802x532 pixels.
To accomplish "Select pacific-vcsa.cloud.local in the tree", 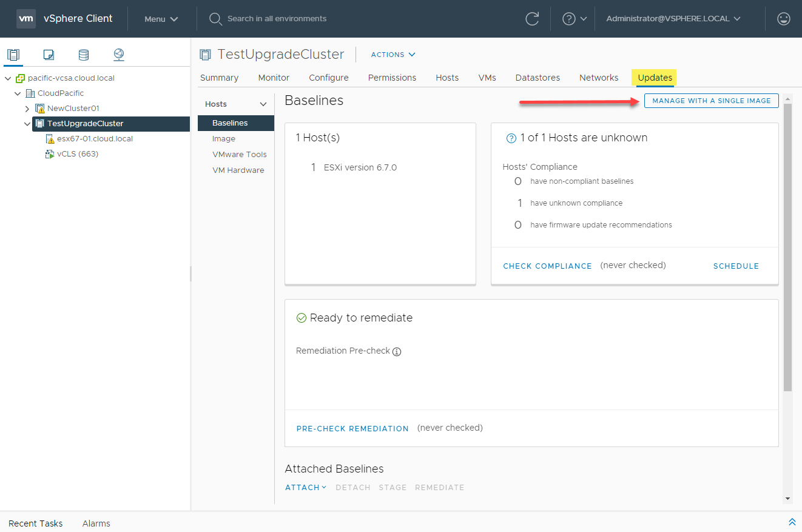I will coord(71,78).
